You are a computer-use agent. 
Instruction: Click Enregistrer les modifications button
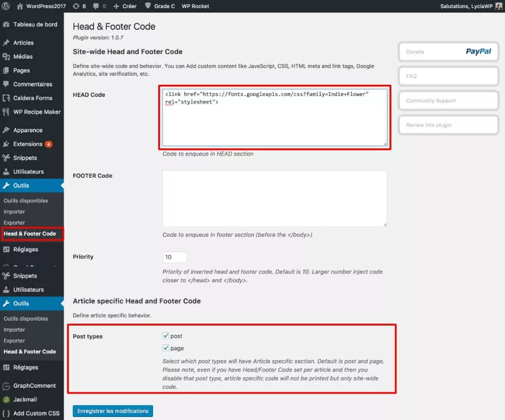(112, 410)
